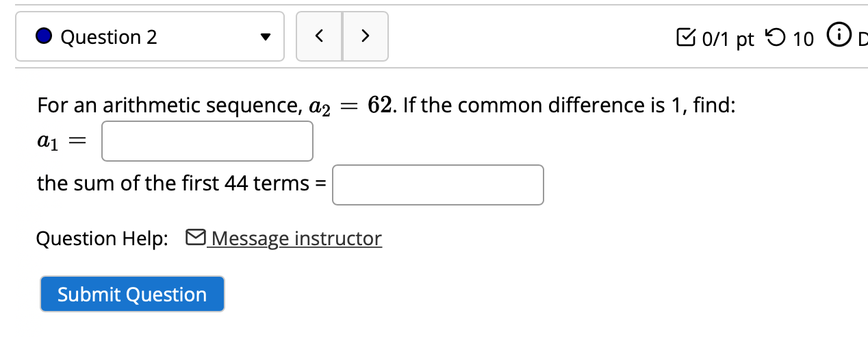
Task: Click the envelope icon near Message instructor
Action: tap(195, 238)
